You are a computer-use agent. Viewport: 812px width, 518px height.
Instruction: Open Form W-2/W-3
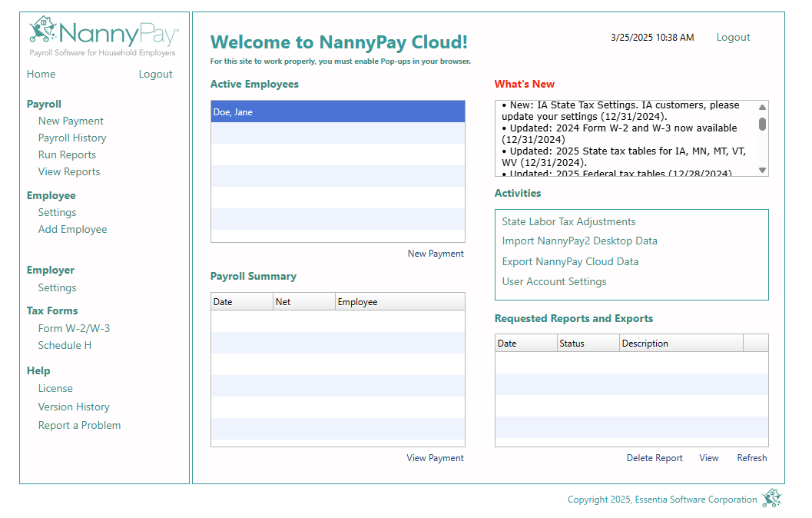(x=74, y=327)
